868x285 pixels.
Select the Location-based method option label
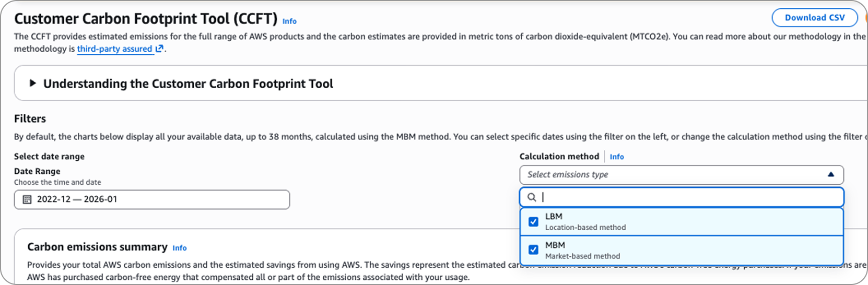[585, 228]
